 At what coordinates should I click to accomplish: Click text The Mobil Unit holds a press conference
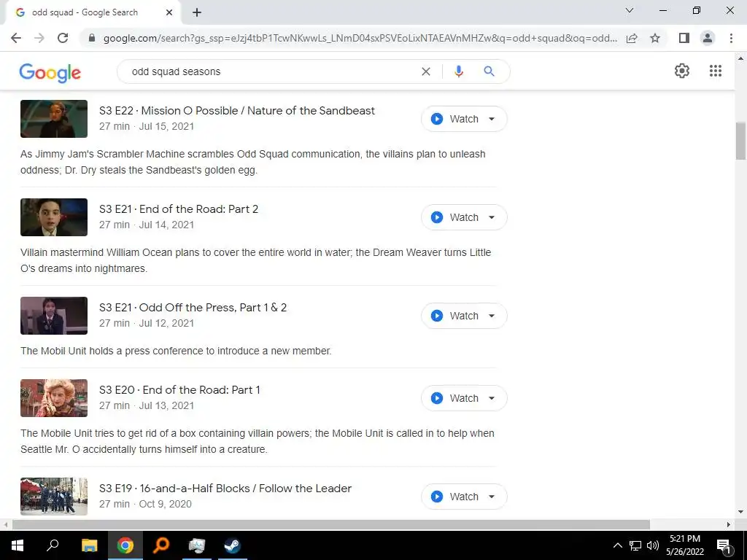[x=176, y=351]
